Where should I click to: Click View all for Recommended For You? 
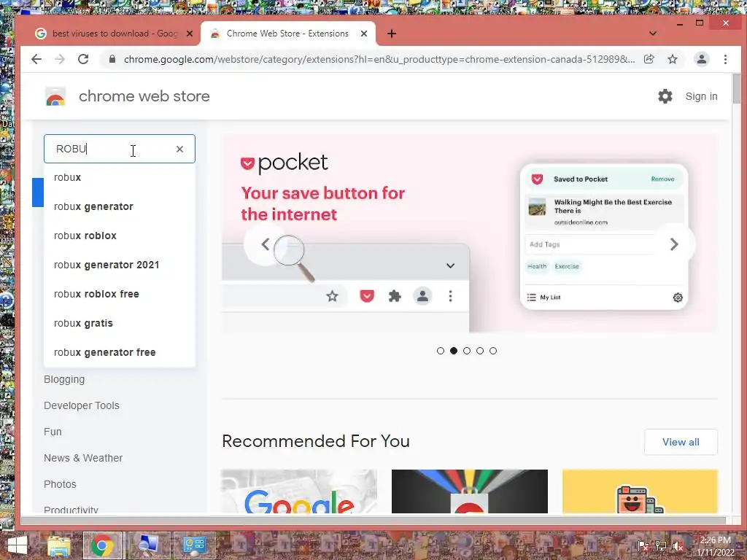point(681,442)
